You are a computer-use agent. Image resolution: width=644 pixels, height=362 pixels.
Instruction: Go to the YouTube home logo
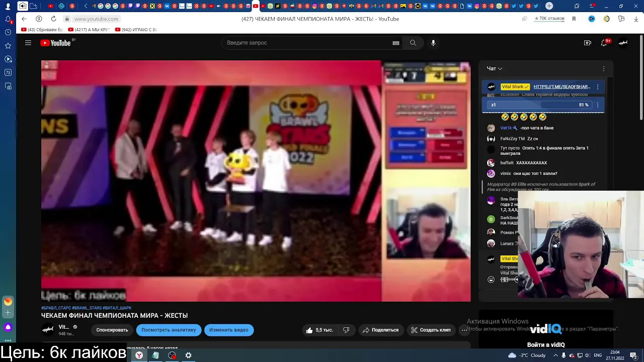coord(55,43)
